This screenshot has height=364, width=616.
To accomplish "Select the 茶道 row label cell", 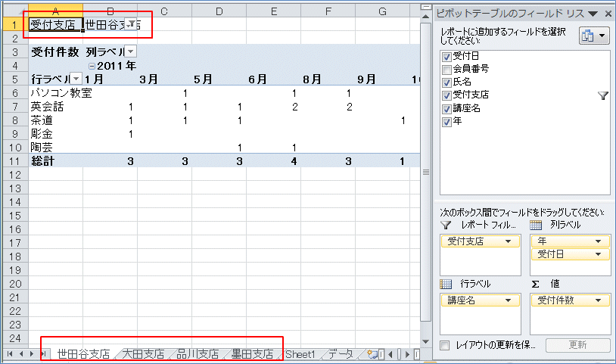I will pyautogui.click(x=55, y=120).
